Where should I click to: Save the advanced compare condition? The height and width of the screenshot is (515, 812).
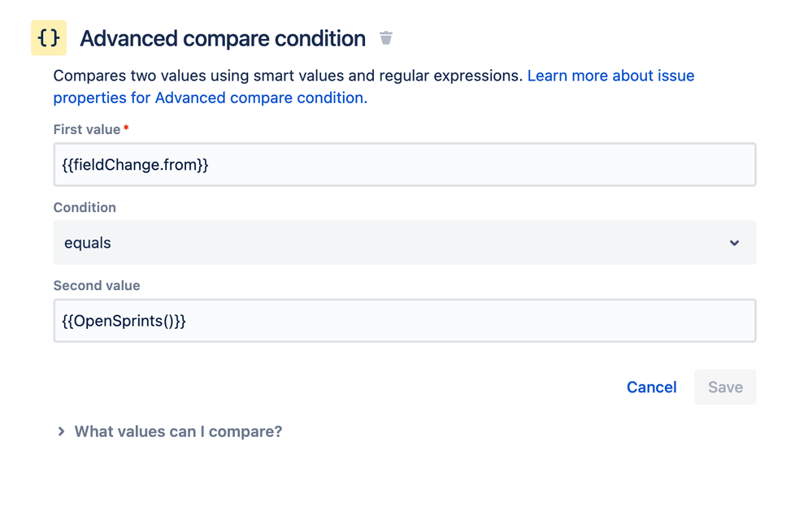click(x=725, y=387)
